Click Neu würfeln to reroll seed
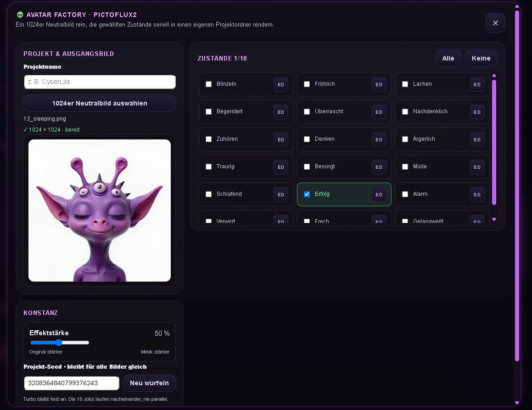Screen dimensions: 532x410 pos(149,383)
